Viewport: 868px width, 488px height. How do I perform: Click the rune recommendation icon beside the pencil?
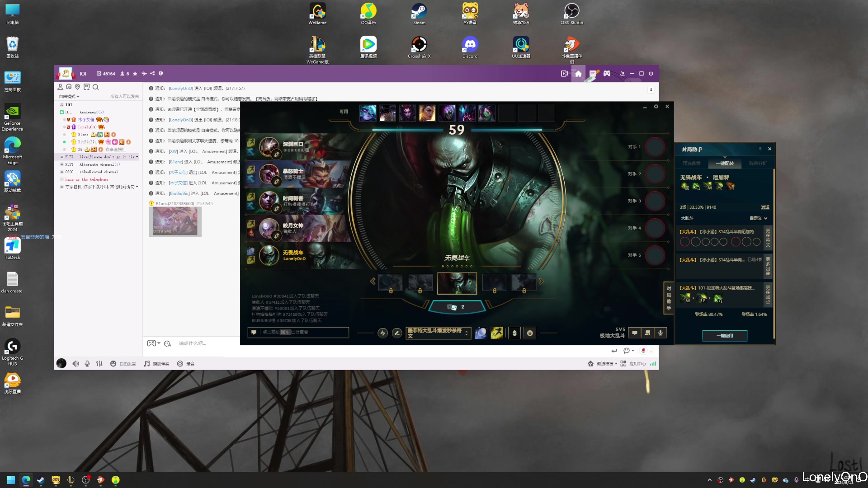click(382, 333)
